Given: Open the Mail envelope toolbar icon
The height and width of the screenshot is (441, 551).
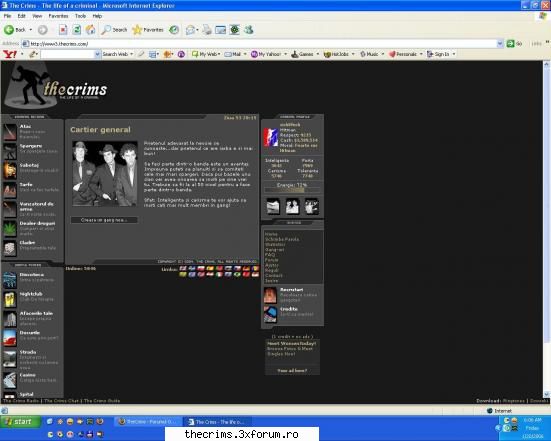Looking at the screenshot, I should pos(190,30).
